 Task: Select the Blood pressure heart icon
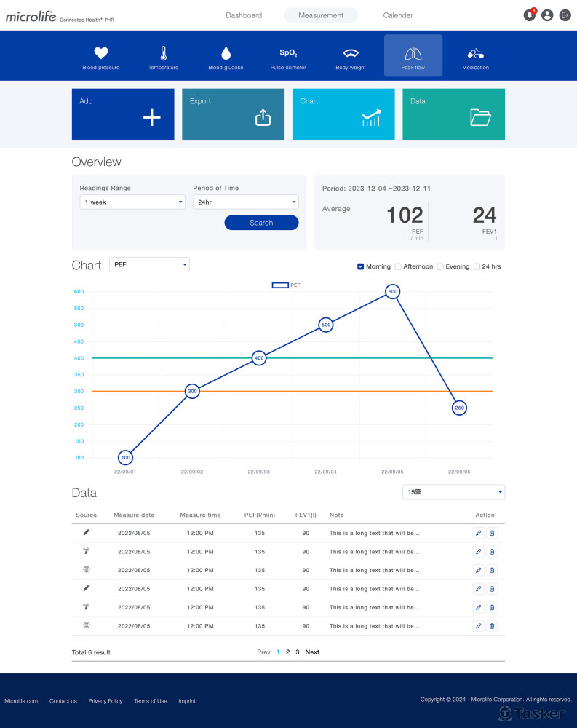(100, 53)
